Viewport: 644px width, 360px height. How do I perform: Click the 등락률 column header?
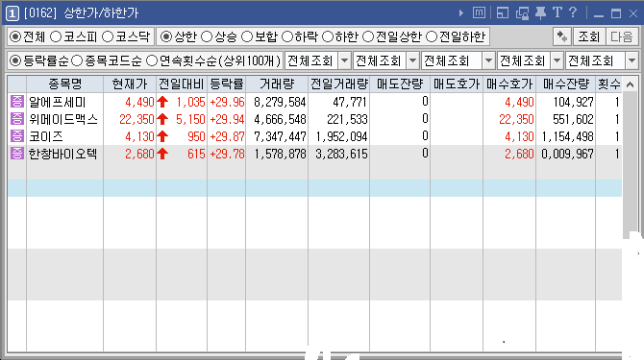tap(226, 84)
